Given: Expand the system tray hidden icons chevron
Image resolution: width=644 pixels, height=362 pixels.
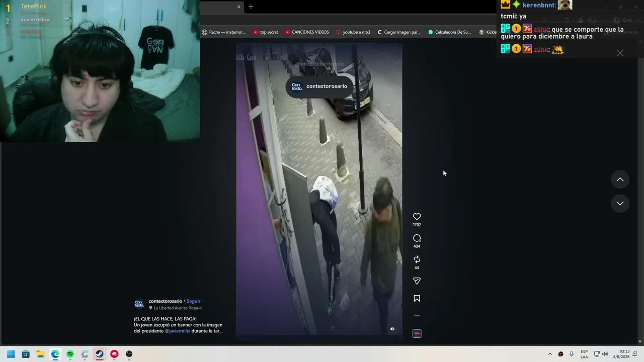Looking at the screenshot, I should (550, 354).
